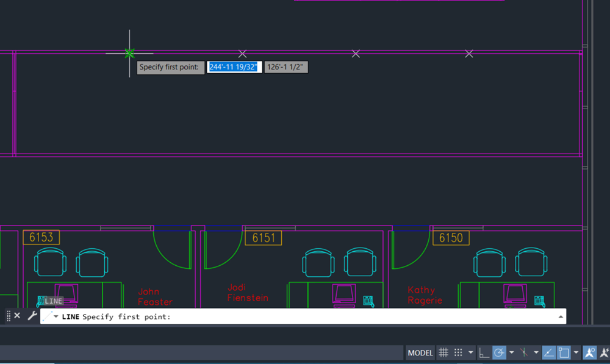The height and width of the screenshot is (364, 610).
Task: Open recent commands list arrow
Action: (x=56, y=316)
